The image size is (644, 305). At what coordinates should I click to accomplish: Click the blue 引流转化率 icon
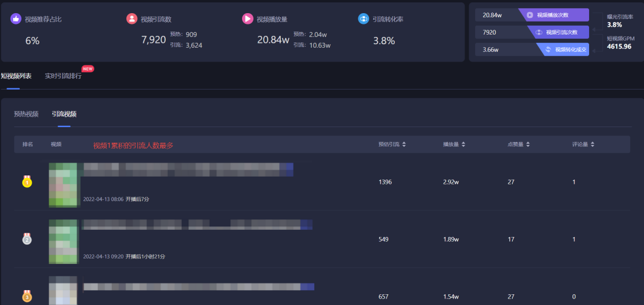point(363,19)
